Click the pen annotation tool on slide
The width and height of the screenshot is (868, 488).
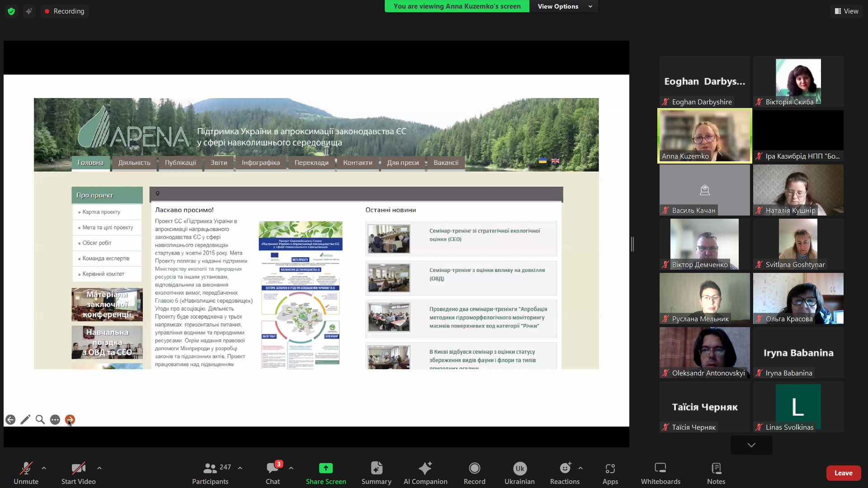pyautogui.click(x=25, y=420)
